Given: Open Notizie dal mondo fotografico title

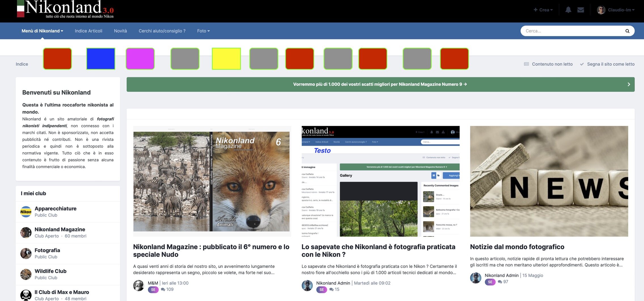Looking at the screenshot, I should coord(517,247).
